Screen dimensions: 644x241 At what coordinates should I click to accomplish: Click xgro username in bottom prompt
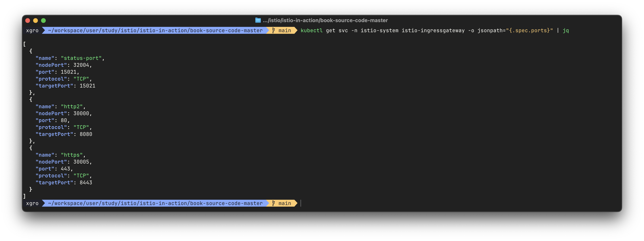32,203
